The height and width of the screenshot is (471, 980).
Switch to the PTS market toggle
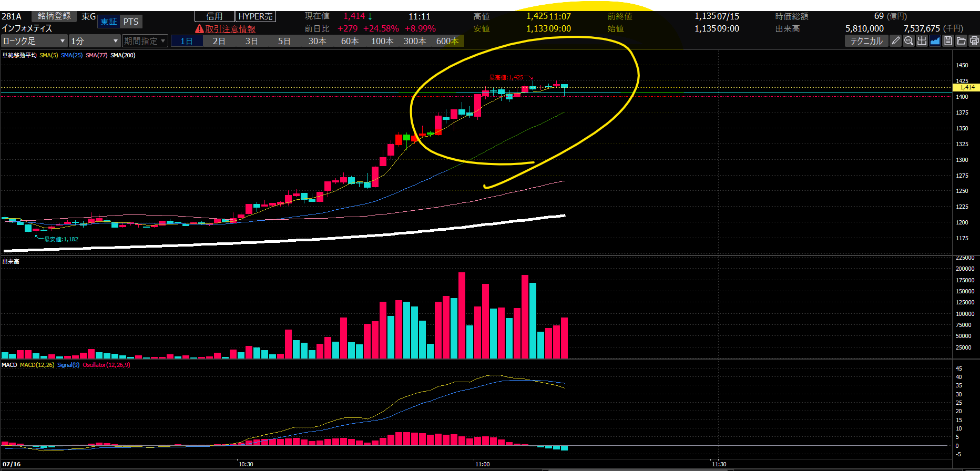[x=131, y=22]
